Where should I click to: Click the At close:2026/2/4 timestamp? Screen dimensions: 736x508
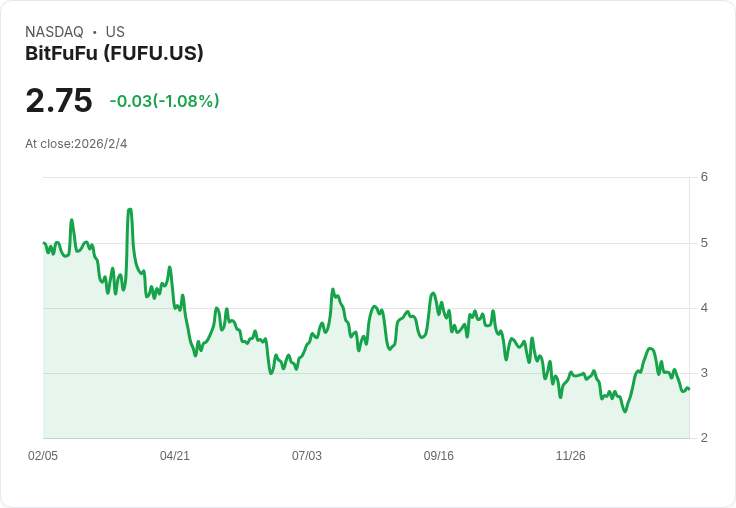click(76, 144)
